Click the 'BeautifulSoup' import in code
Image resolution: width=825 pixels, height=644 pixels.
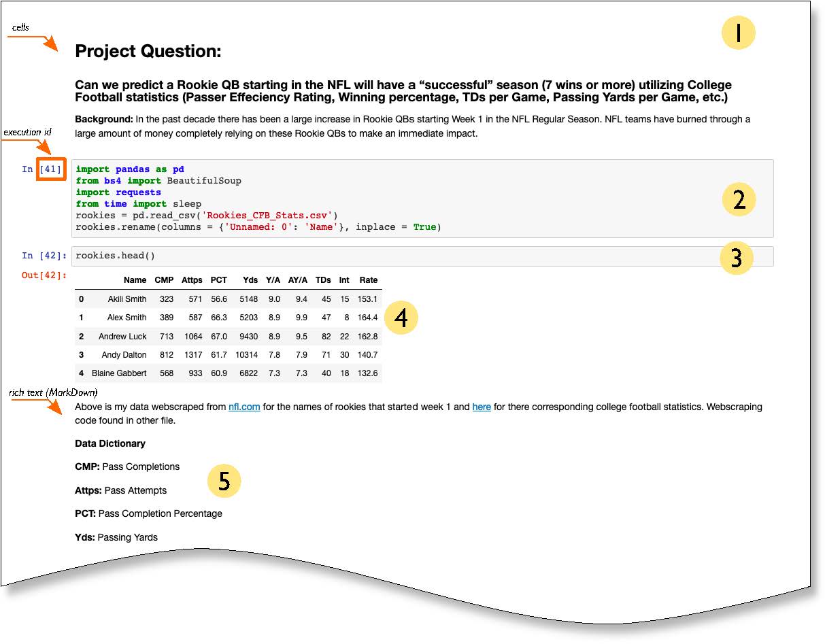click(204, 181)
